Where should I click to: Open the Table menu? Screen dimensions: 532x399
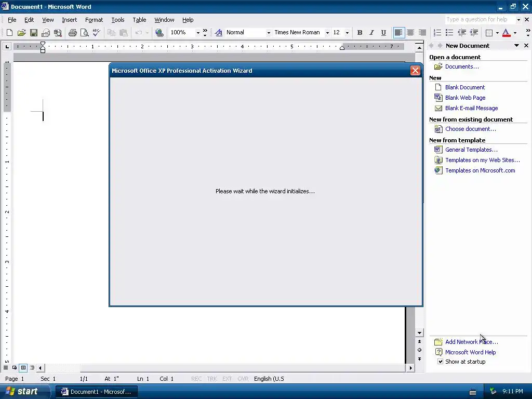(x=139, y=20)
